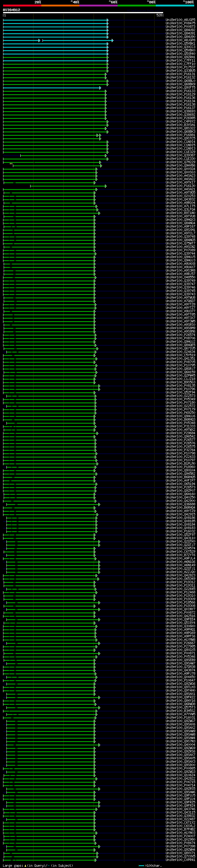Viewport: 197px width, 868px height.
Task: Select UniRef100_P16031 label
Action: [180, 718]
